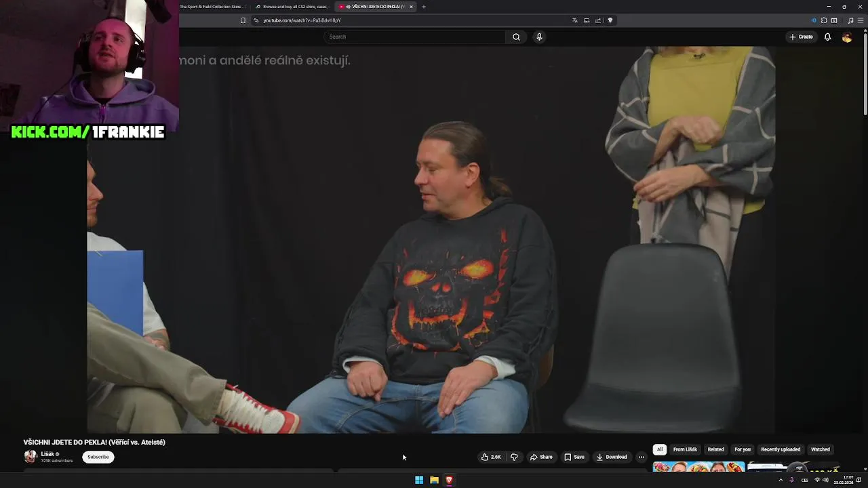The height and width of the screenshot is (488, 868).
Task: Click the Share button under the video
Action: coord(541,457)
